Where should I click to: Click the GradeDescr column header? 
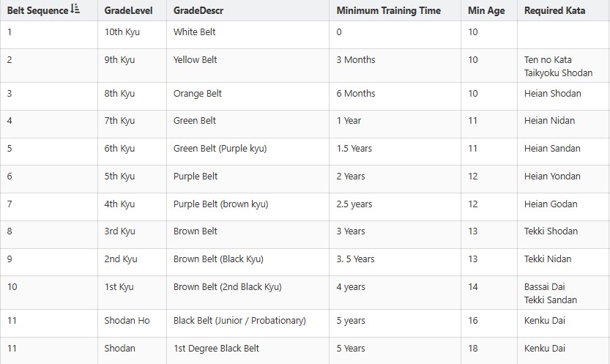point(198,10)
